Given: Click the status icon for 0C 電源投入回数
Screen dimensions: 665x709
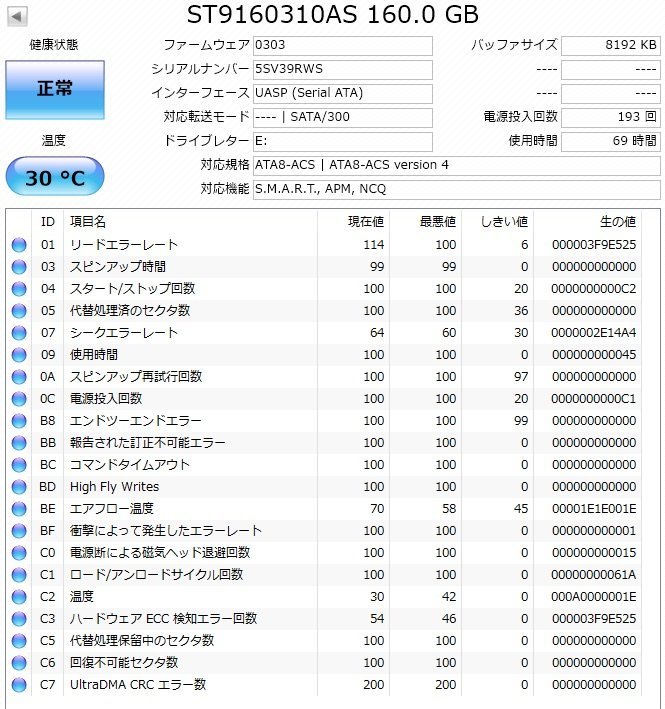Looking at the screenshot, I should point(19,399).
